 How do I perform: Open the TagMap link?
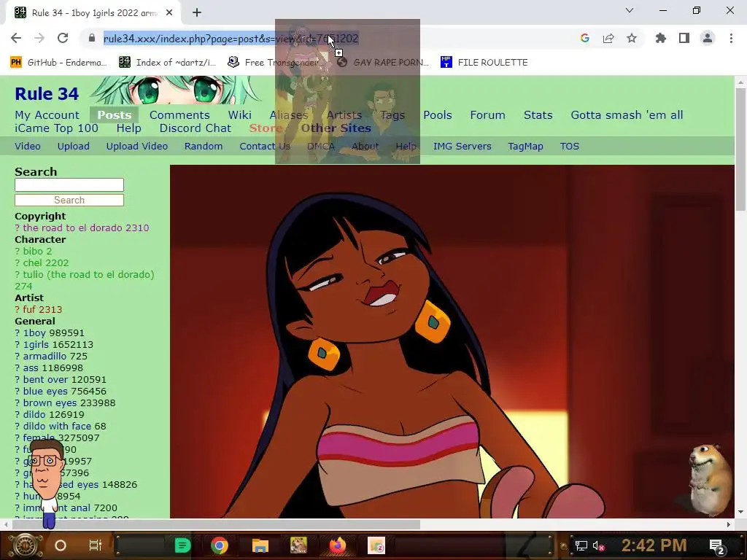(525, 146)
